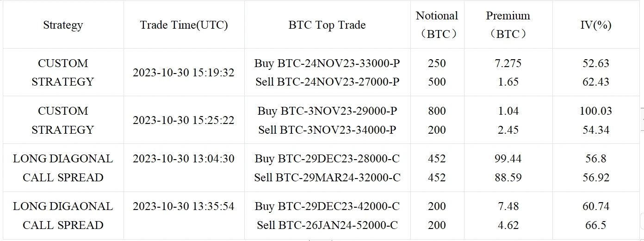644x241 pixels.
Task: Click the BTC Top Trade header
Action: [327, 25]
